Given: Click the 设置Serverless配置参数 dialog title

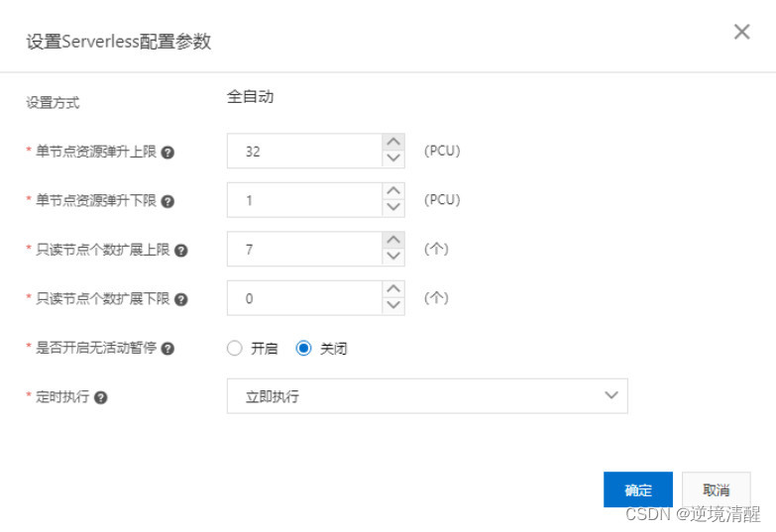Looking at the screenshot, I should 119,41.
